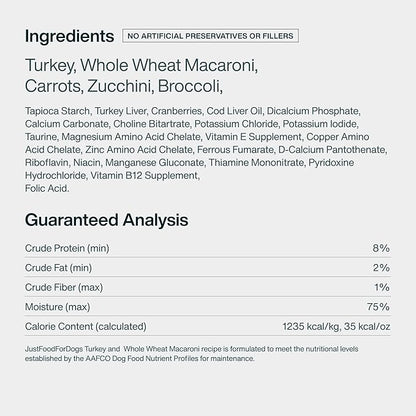Select the Crude Fat (min) row
The height and width of the screenshot is (416, 416).
[207, 268]
